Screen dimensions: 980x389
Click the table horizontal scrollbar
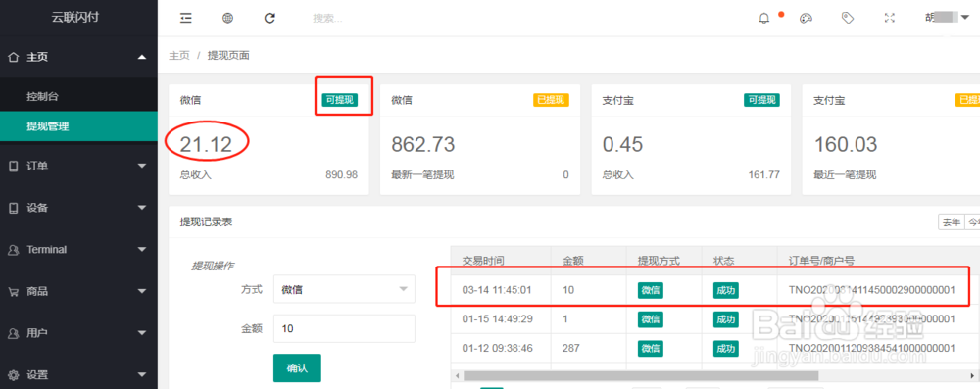coord(641,376)
